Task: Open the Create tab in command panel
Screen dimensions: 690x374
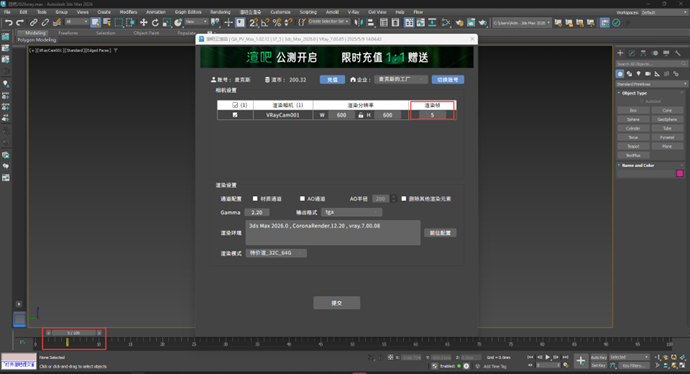Action: (620, 53)
